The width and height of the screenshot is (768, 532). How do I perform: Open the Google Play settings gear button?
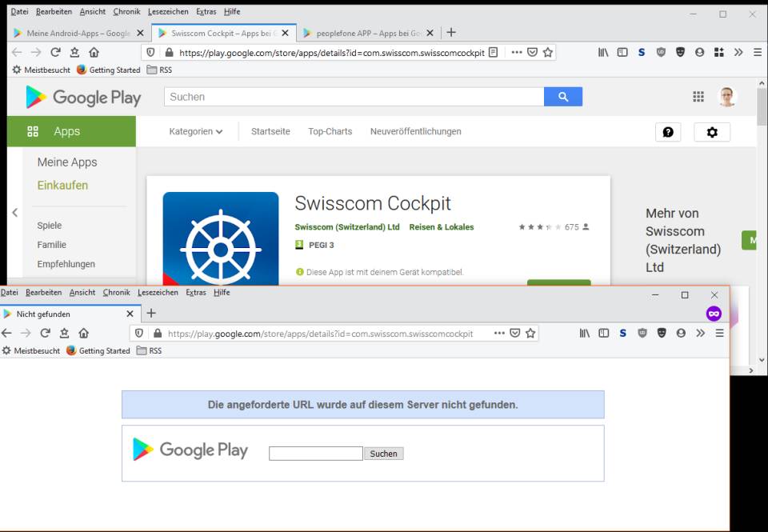(x=712, y=132)
